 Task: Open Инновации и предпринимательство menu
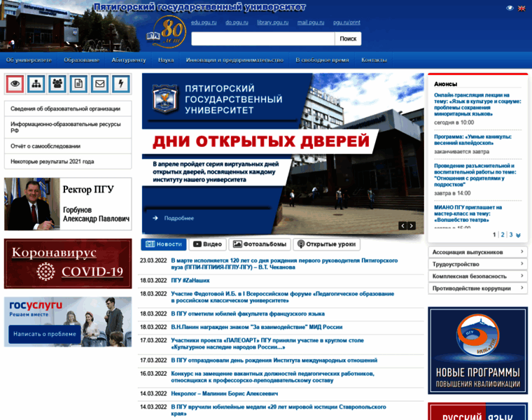pyautogui.click(x=234, y=60)
